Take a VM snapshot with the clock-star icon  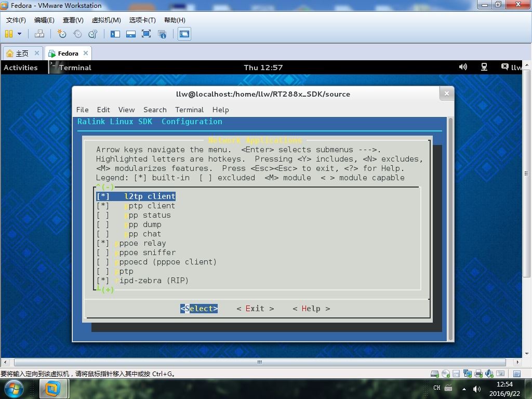pos(62,34)
